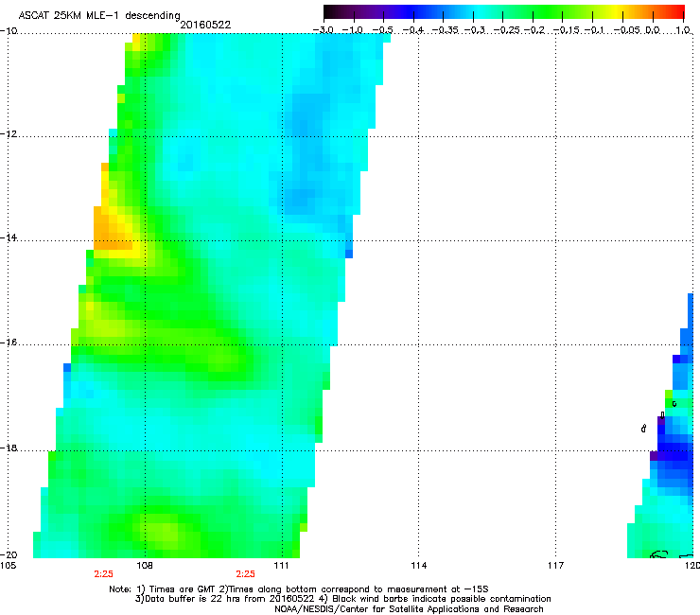This screenshot has width=700, height=615.
Task: Click the colorbar label -0.15
Action: click(567, 30)
